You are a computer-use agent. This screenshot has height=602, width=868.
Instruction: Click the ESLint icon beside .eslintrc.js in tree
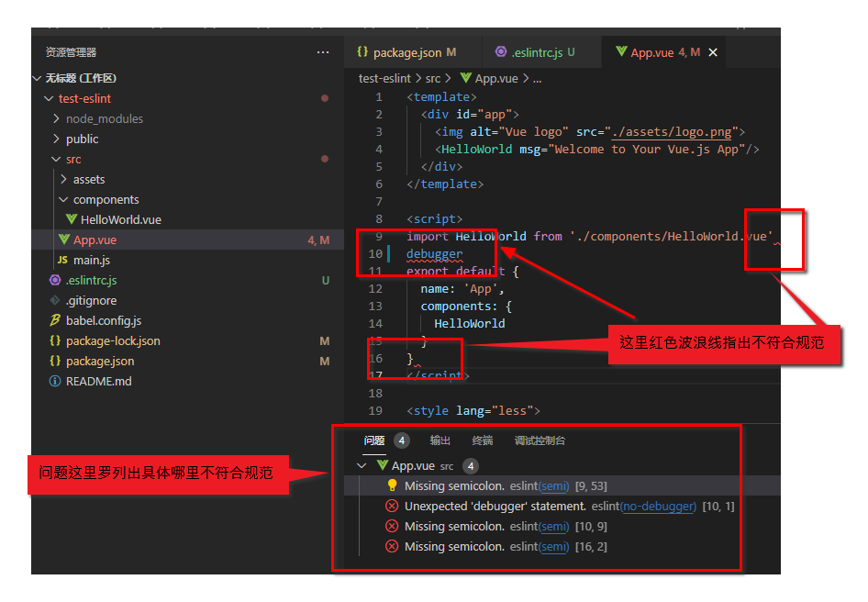[55, 280]
